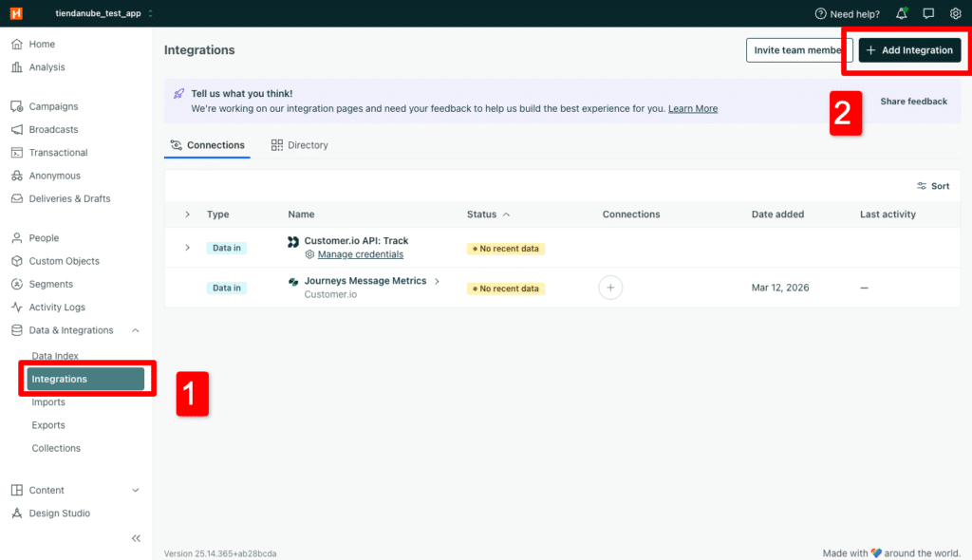
Task: Open Collections submenu item
Action: point(56,448)
